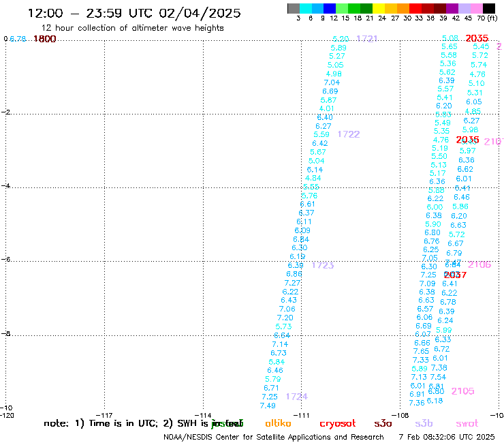
Task: Click the wave height value '7.09'
Action: tap(427, 284)
